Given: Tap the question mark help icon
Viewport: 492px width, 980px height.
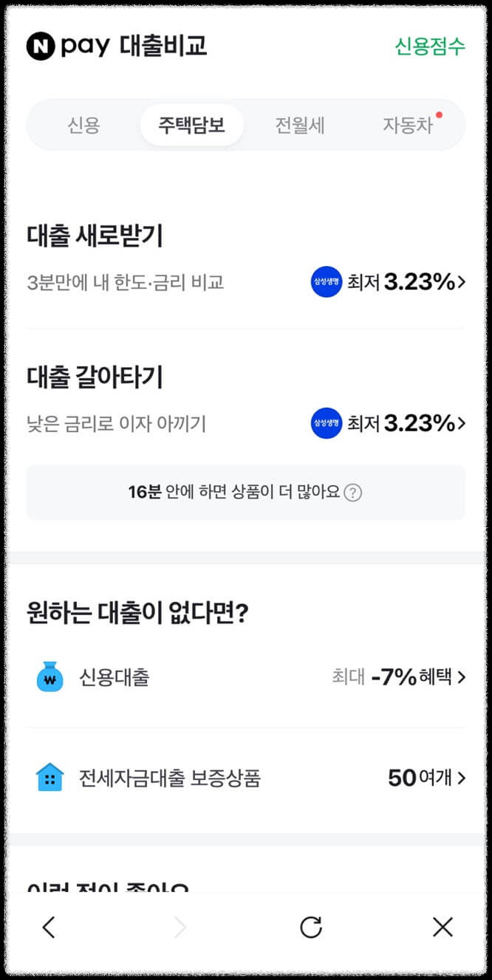Looking at the screenshot, I should tap(354, 491).
